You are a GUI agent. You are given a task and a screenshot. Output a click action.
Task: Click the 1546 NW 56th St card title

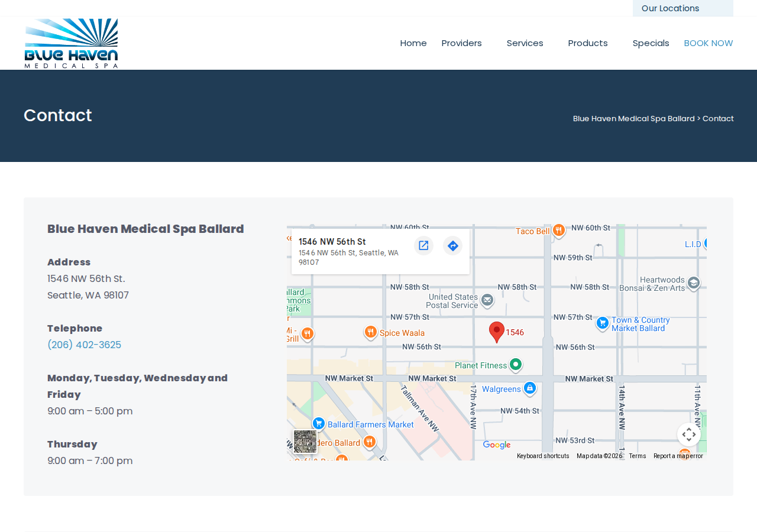click(332, 242)
